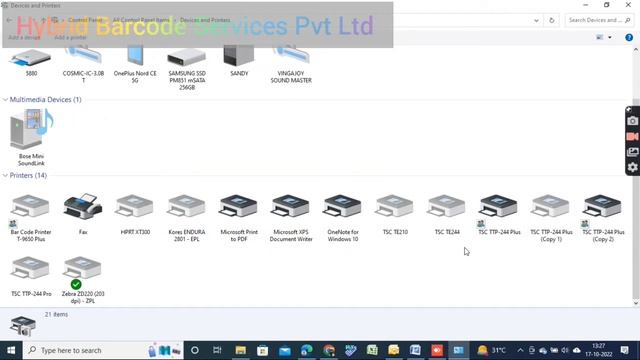Open Word from the taskbar
640x360 pixels.
tap(415, 350)
